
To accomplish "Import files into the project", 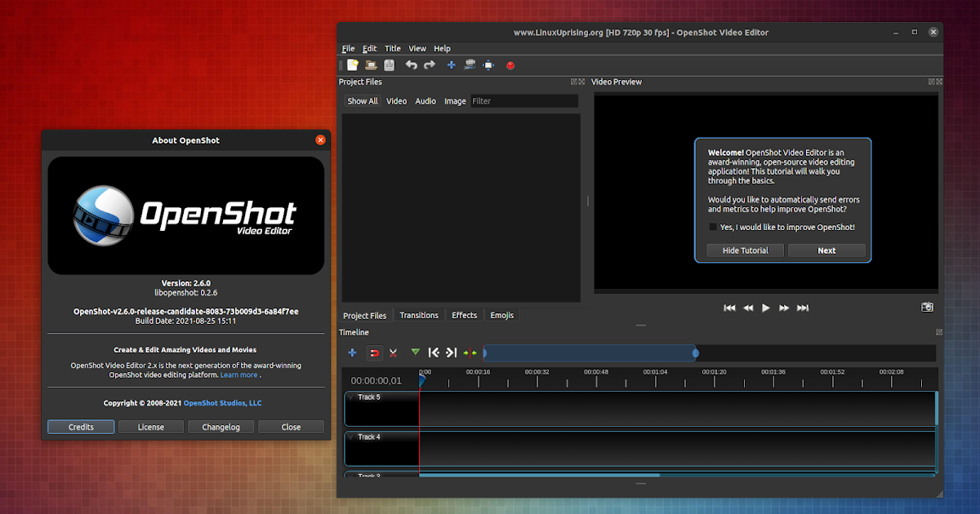I will coord(451,65).
